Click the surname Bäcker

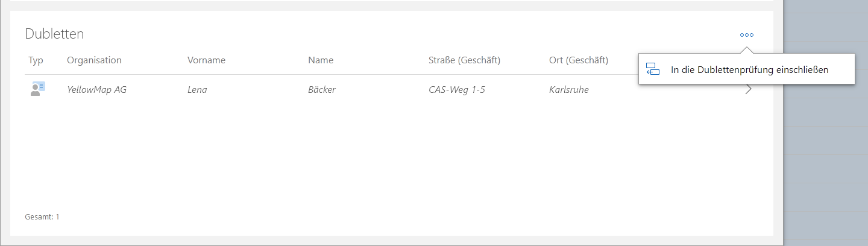point(322,90)
